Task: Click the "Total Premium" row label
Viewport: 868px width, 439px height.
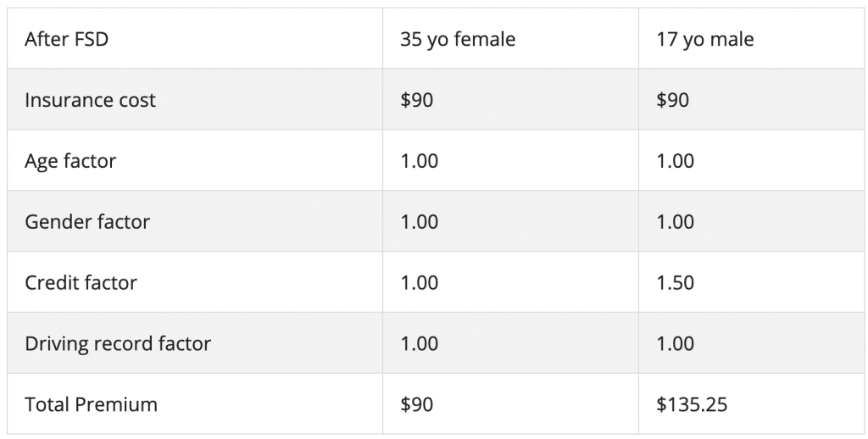Action: point(92,405)
